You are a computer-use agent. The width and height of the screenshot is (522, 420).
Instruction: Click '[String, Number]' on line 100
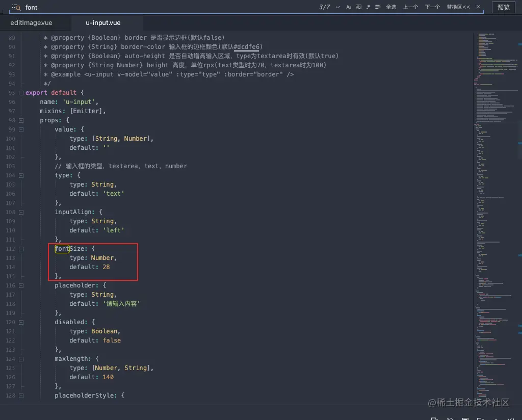tap(122, 139)
